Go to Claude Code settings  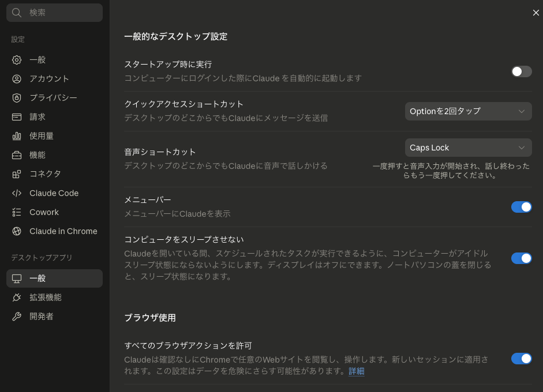click(x=54, y=193)
